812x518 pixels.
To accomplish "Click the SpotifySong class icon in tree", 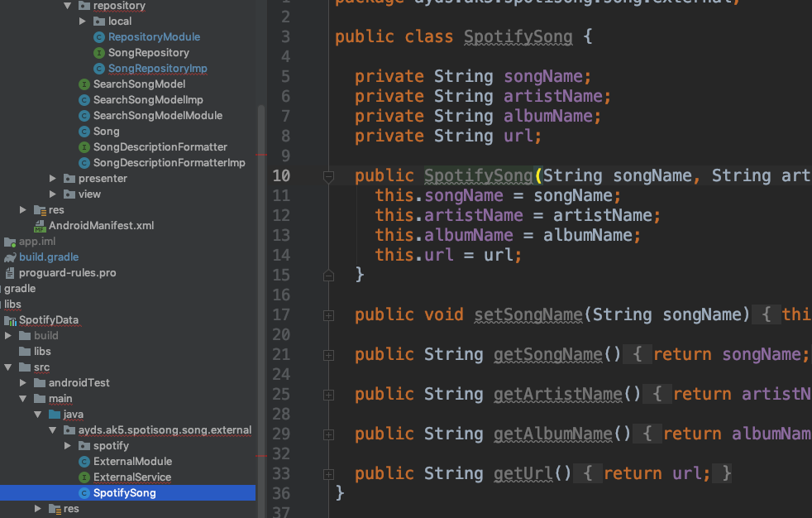I will pyautogui.click(x=84, y=493).
